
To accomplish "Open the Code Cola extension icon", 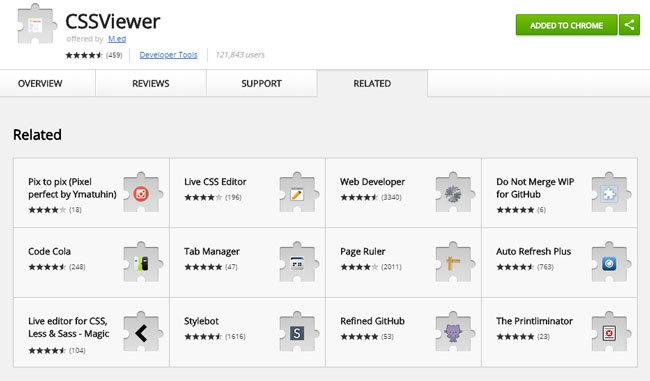I will 142,262.
